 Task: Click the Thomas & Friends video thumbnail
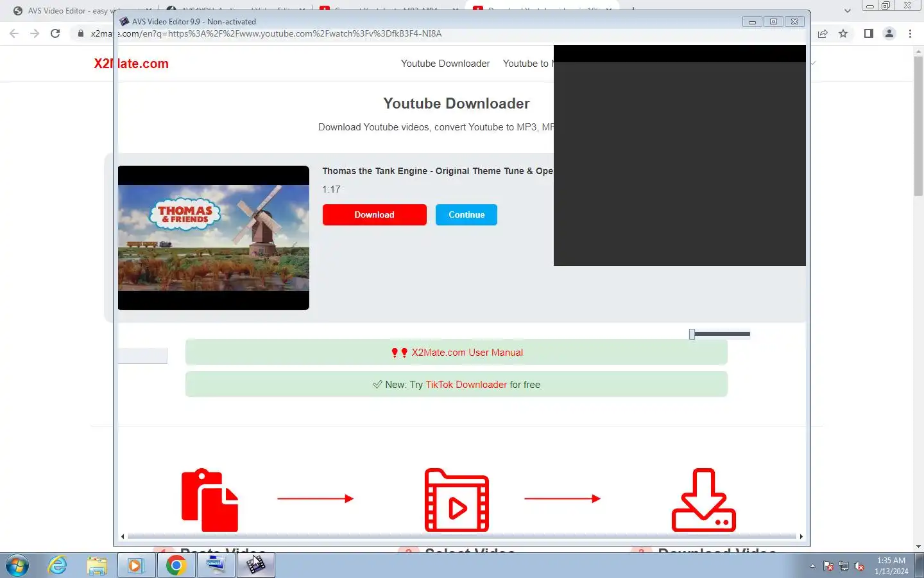214,238
